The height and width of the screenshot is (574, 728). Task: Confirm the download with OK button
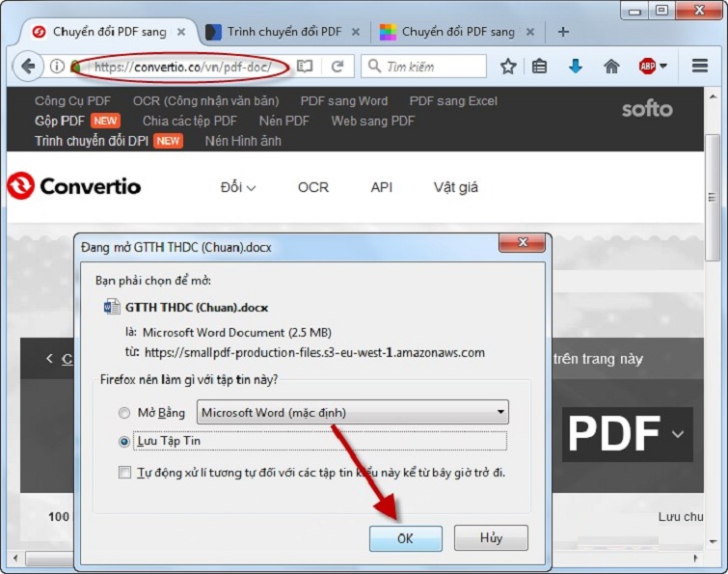coord(405,538)
